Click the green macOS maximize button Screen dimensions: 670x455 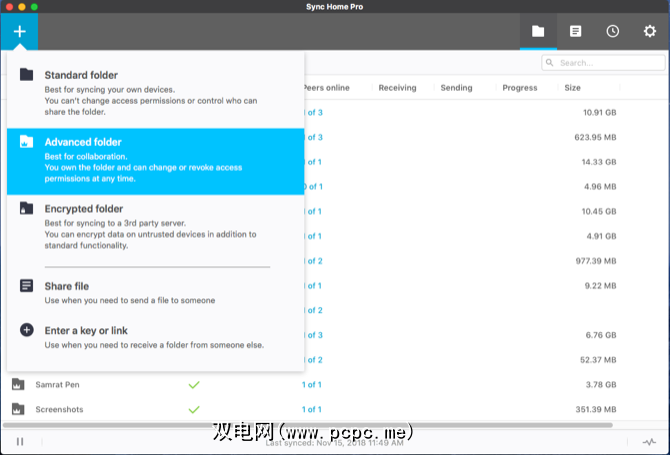35,6
